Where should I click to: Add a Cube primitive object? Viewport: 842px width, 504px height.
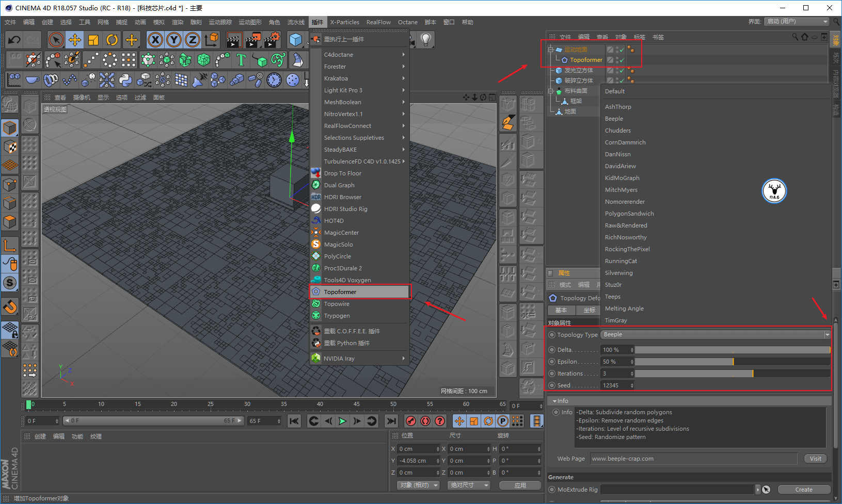(x=295, y=40)
